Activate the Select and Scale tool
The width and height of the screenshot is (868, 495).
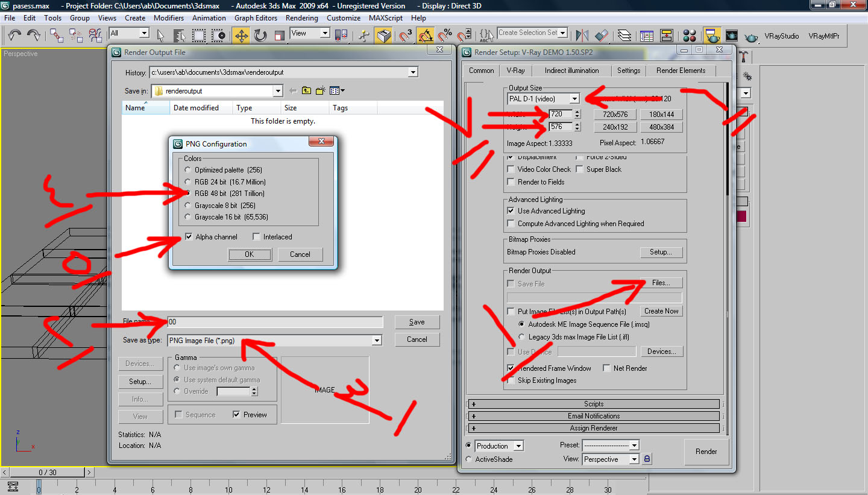point(279,36)
